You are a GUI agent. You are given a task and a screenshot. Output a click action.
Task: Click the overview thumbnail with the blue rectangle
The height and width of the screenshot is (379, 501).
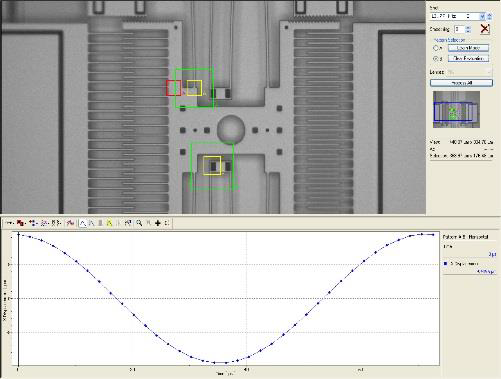click(456, 109)
